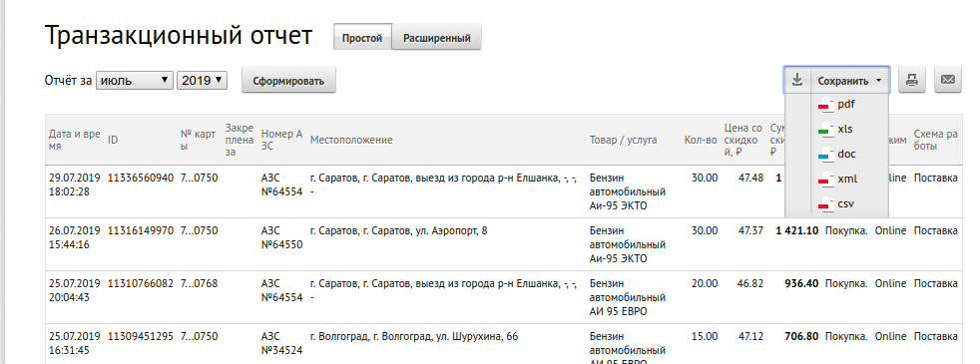
Task: Click the envelope email icon button
Action: pos(948,80)
